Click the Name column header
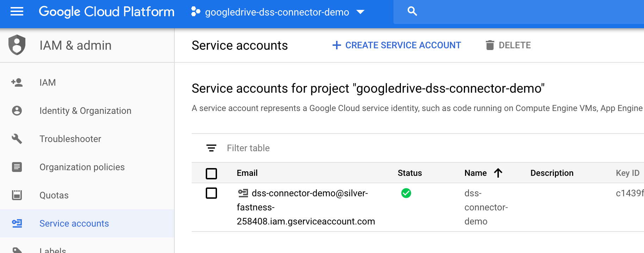Screen dimensions: 644x253 476,173
